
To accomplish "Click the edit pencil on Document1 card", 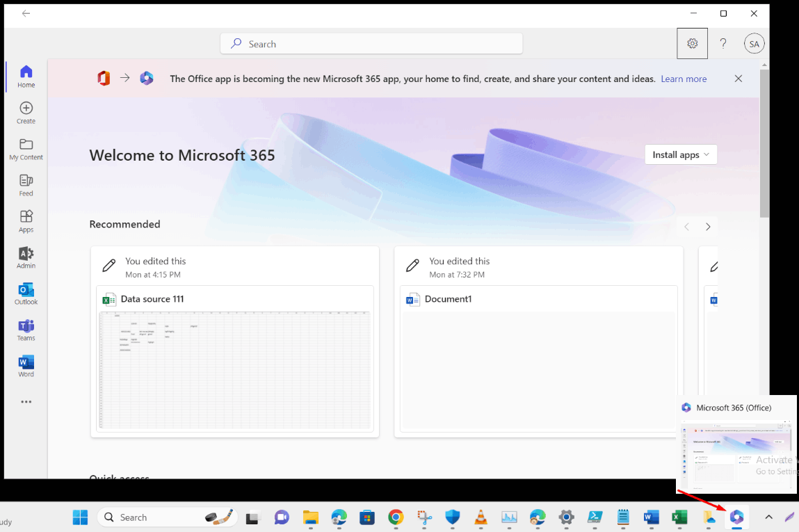I will (413, 266).
